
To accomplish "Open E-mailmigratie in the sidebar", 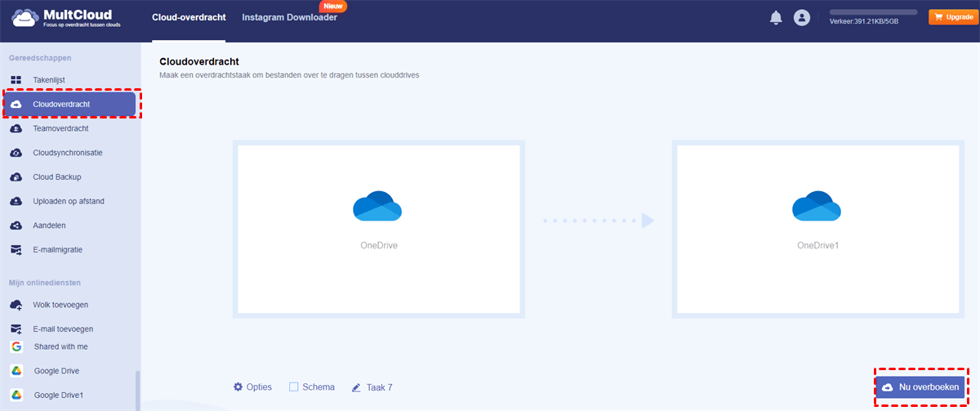I will [x=57, y=249].
